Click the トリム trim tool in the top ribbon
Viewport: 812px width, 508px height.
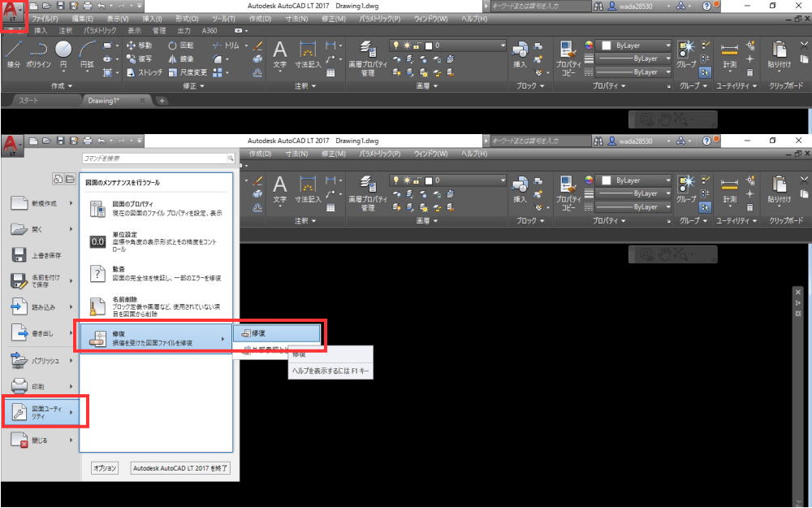226,45
